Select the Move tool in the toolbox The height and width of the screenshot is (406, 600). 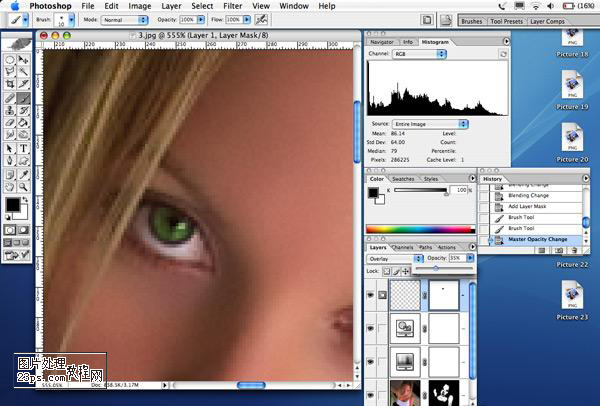24,60
